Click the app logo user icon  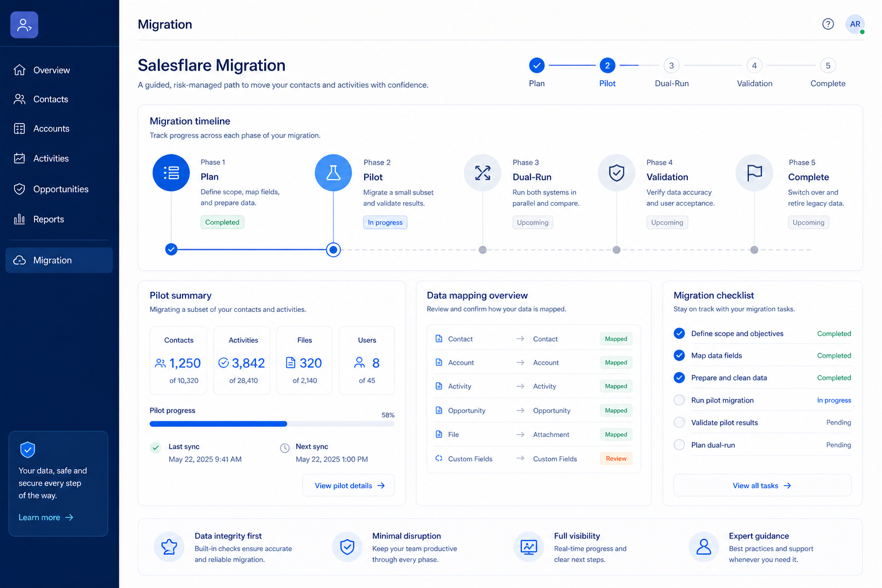pos(24,25)
